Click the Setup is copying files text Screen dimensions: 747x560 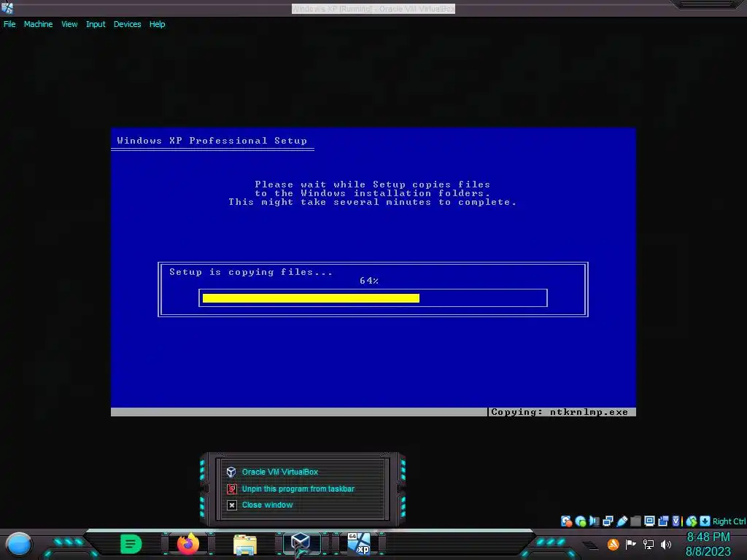pyautogui.click(x=251, y=272)
